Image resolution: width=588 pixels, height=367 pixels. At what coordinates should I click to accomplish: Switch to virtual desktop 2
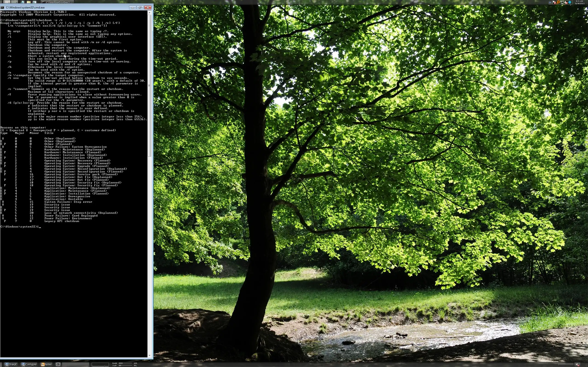[14, 2]
